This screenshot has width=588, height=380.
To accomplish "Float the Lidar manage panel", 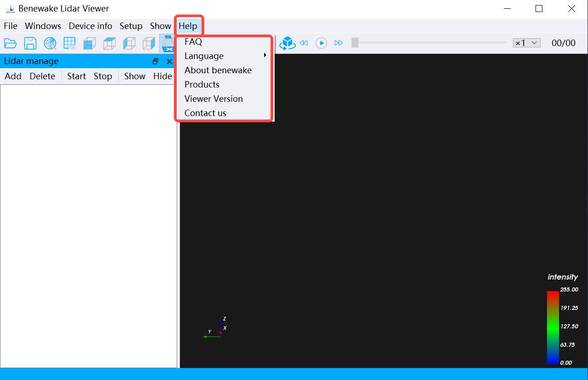I will 156,61.
